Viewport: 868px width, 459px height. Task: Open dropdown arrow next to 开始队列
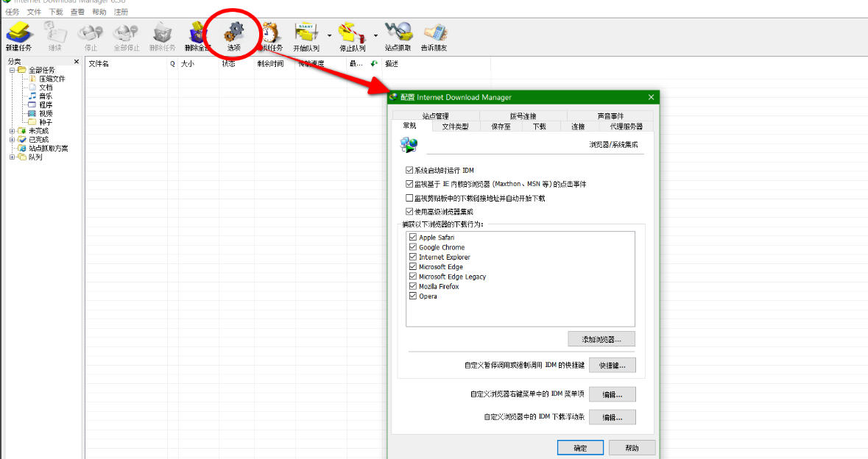[329, 36]
